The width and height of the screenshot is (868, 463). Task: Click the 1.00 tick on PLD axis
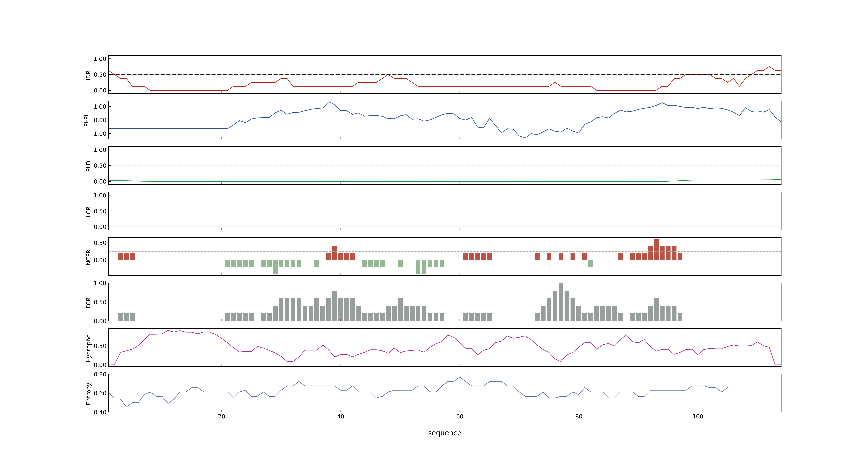click(x=100, y=150)
